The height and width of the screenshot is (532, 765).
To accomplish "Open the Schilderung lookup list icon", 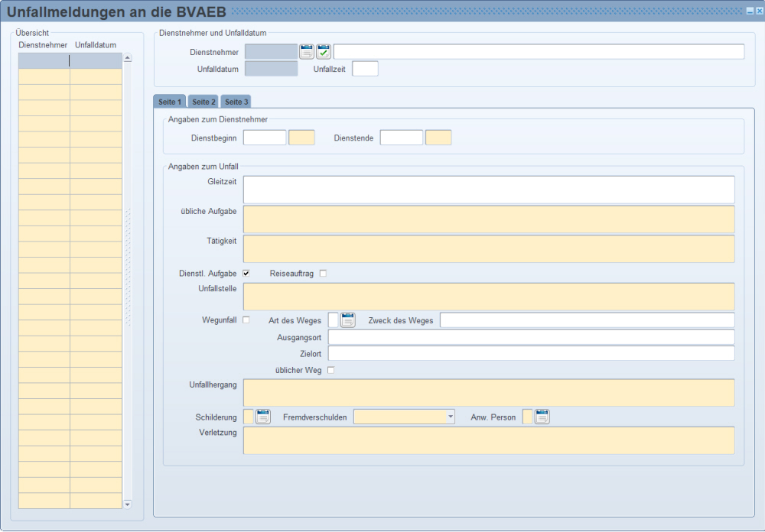I will pyautogui.click(x=263, y=417).
